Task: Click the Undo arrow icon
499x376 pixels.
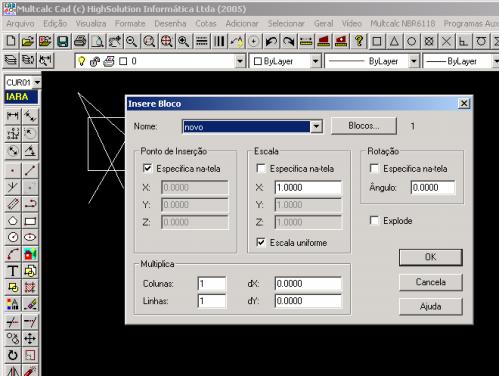Action: 271,41
